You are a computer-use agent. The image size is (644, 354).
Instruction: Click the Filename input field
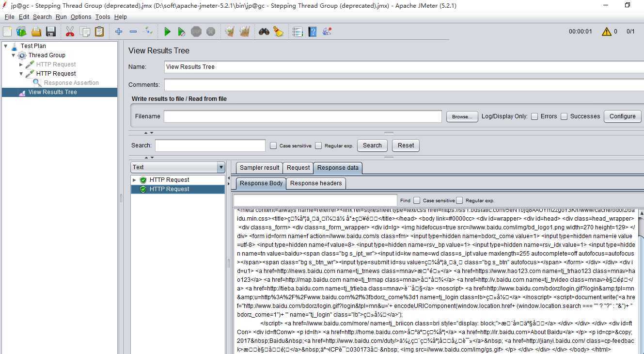click(302, 116)
